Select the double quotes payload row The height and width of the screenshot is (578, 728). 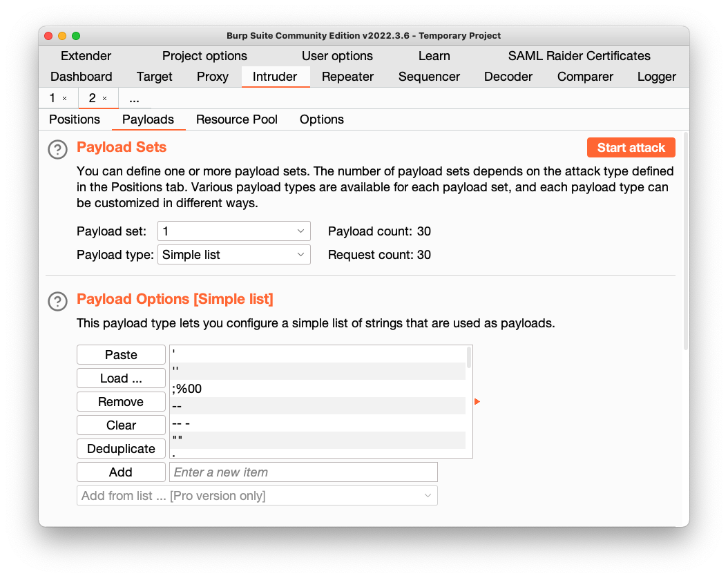coord(318,440)
